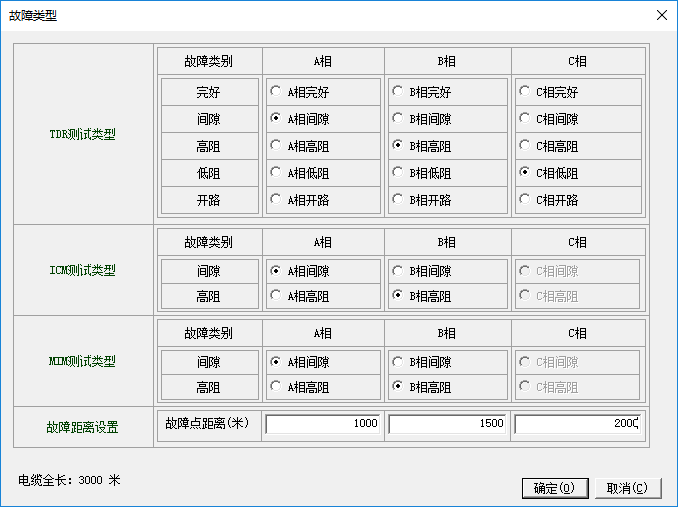Select A相完好 radio in TDR section
678x507 pixels.
tap(275, 92)
